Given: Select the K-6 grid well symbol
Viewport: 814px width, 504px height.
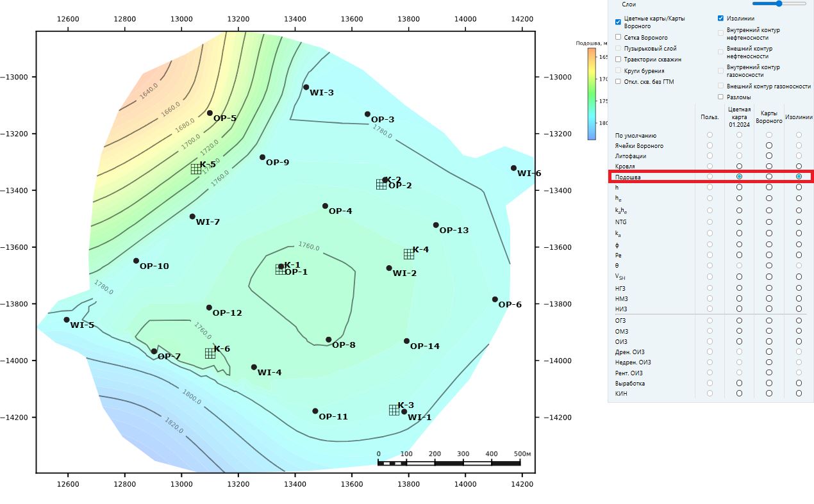Looking at the screenshot, I should [x=210, y=354].
